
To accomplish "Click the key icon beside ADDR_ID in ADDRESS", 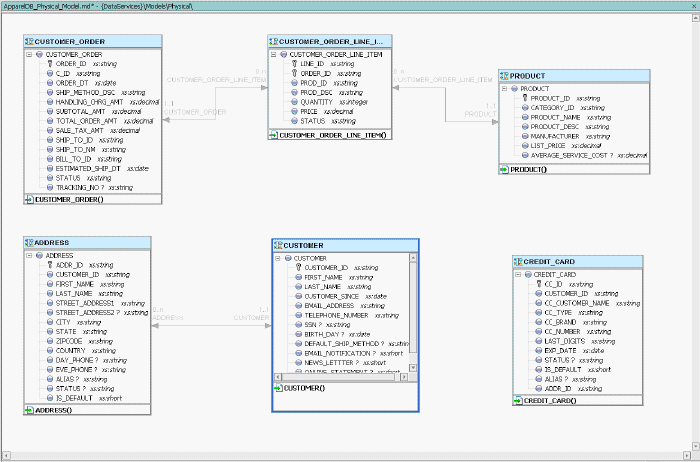I will [x=50, y=265].
